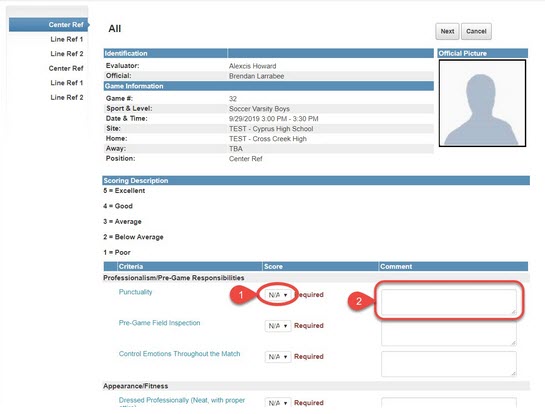Screen dimensions: 545x414
Task: Click the Appearance/Fitness group heading
Action: point(136,386)
